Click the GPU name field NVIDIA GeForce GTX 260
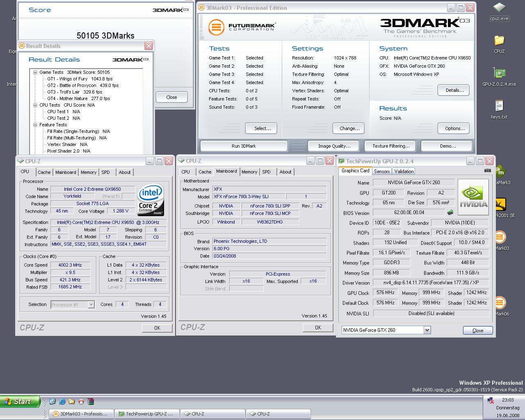The width and height of the screenshot is (525, 420). pyautogui.click(x=414, y=183)
